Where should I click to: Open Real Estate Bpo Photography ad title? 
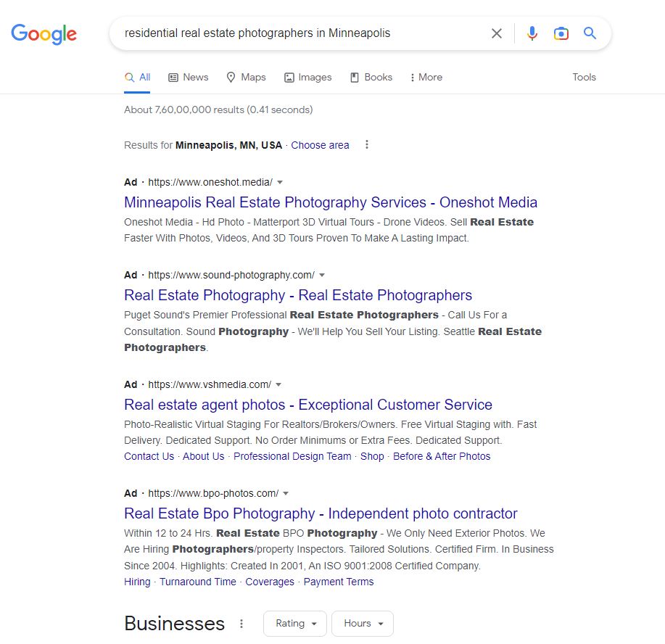pyautogui.click(x=321, y=513)
